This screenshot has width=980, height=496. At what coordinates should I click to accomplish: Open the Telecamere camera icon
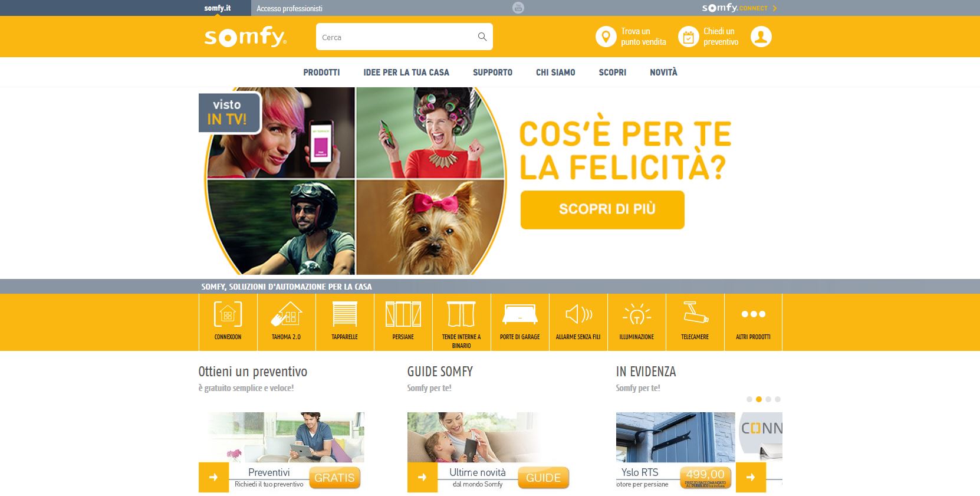695,312
